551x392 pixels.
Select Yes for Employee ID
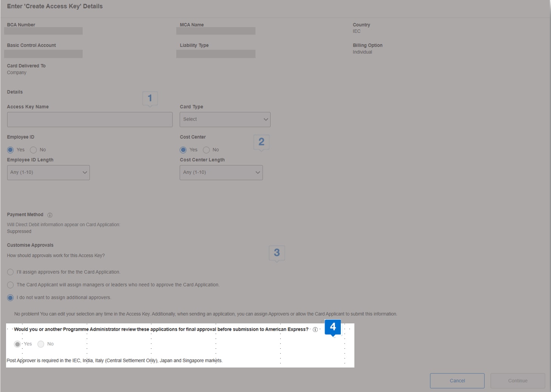click(11, 150)
